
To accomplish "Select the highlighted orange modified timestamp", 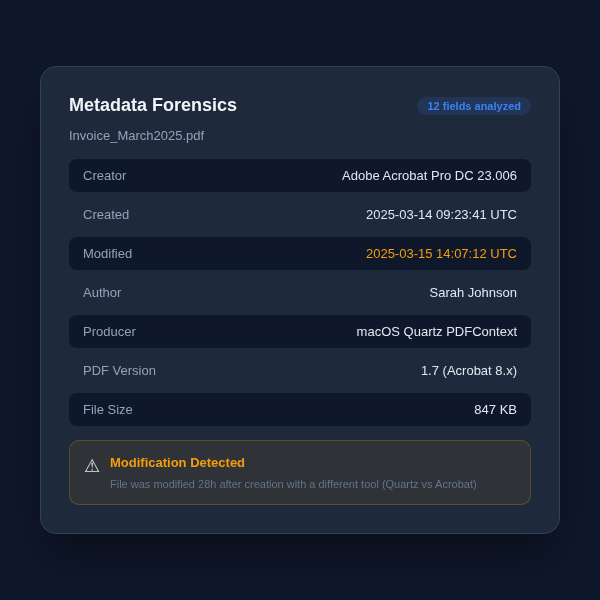I will (441, 254).
